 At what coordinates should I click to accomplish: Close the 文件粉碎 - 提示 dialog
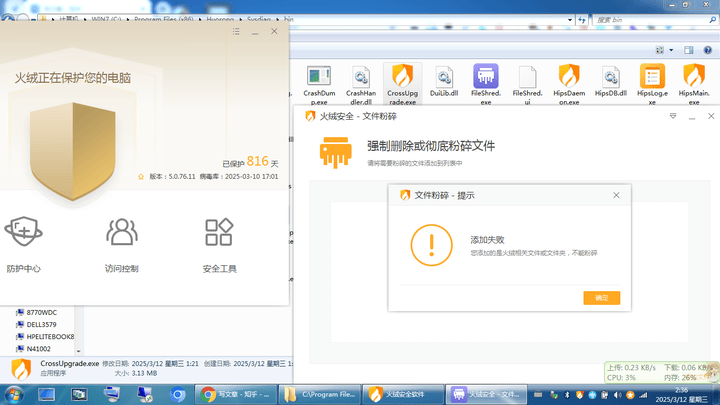tap(616, 195)
